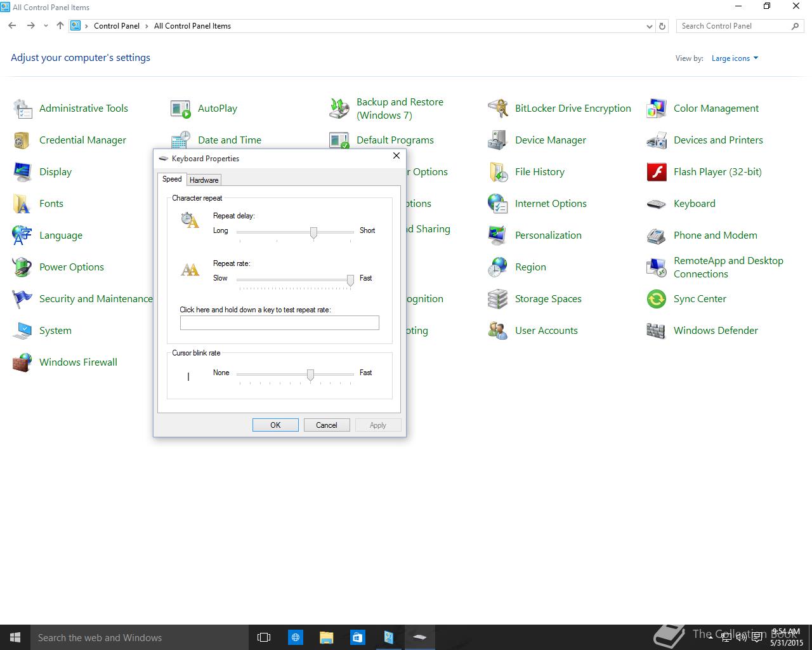The image size is (812, 650).
Task: Open Flash Player icon
Action: coord(657,172)
